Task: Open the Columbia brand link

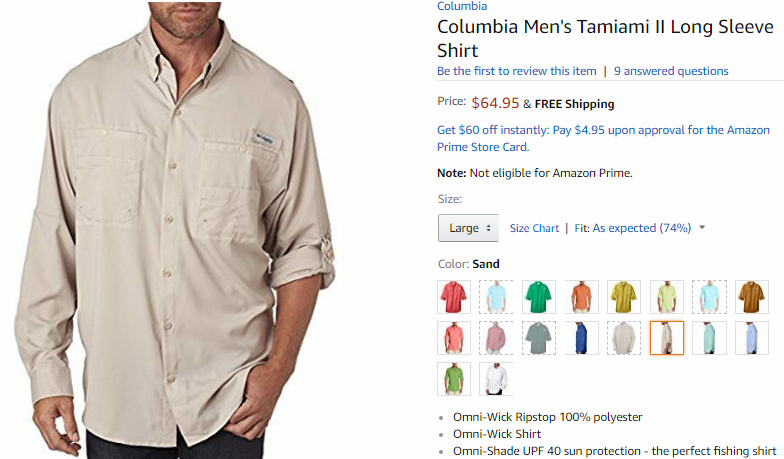Action: click(x=462, y=6)
